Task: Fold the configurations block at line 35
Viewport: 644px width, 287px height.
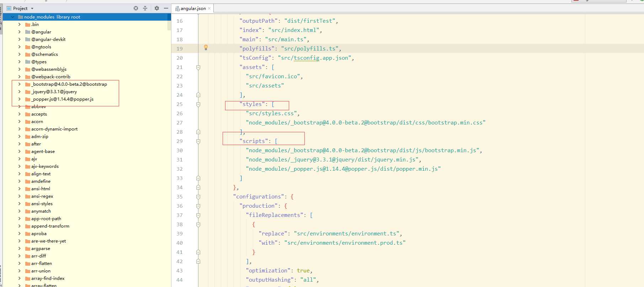Action: pyautogui.click(x=198, y=197)
